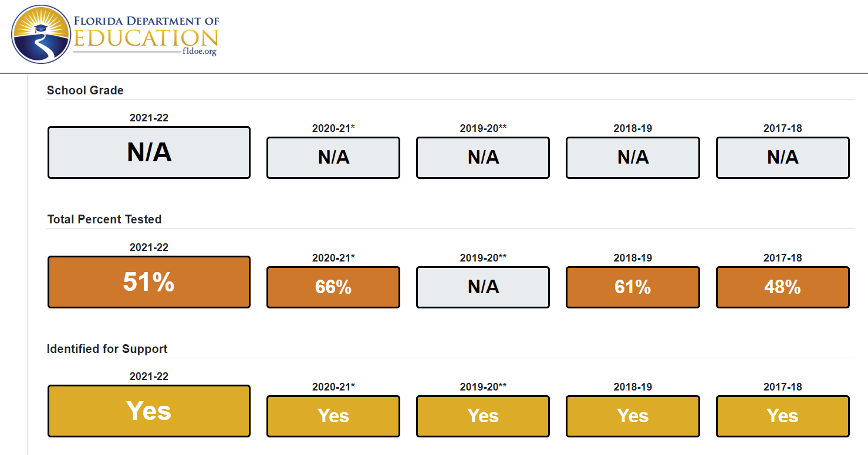Click the School Grade section heading
The height and width of the screenshot is (455, 868).
click(85, 90)
